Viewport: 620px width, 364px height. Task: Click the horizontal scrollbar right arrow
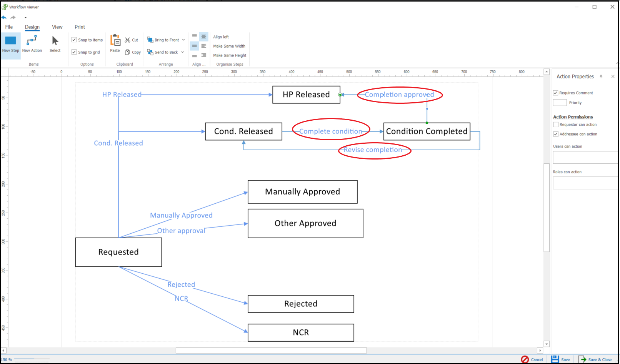click(540, 351)
